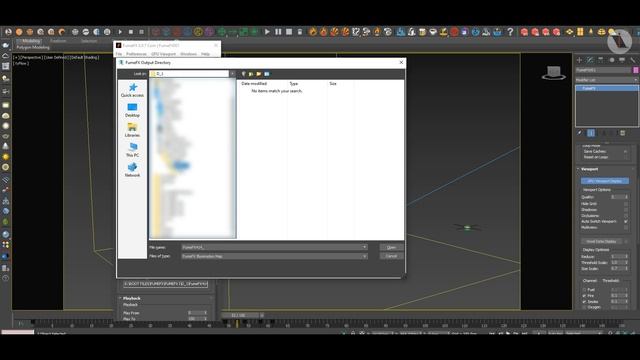Select This PC in the dialog sidebar
Image resolution: width=640 pixels, height=360 pixels.
[132, 150]
